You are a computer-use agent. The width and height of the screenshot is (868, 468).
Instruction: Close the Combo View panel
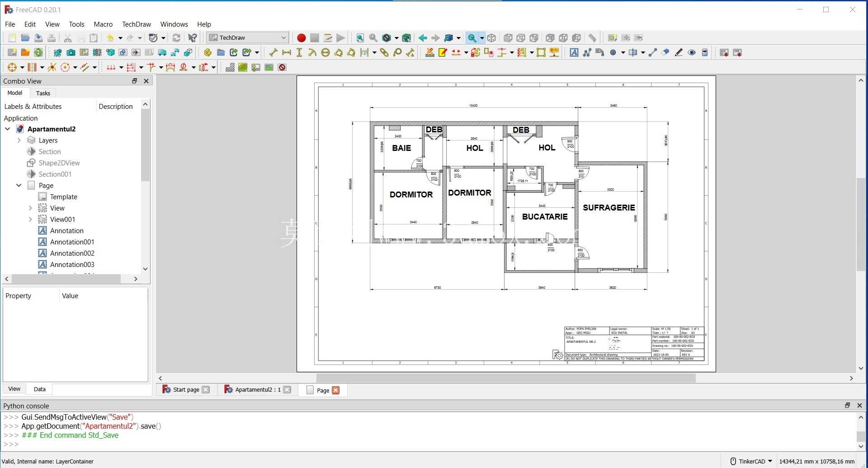tap(146, 81)
